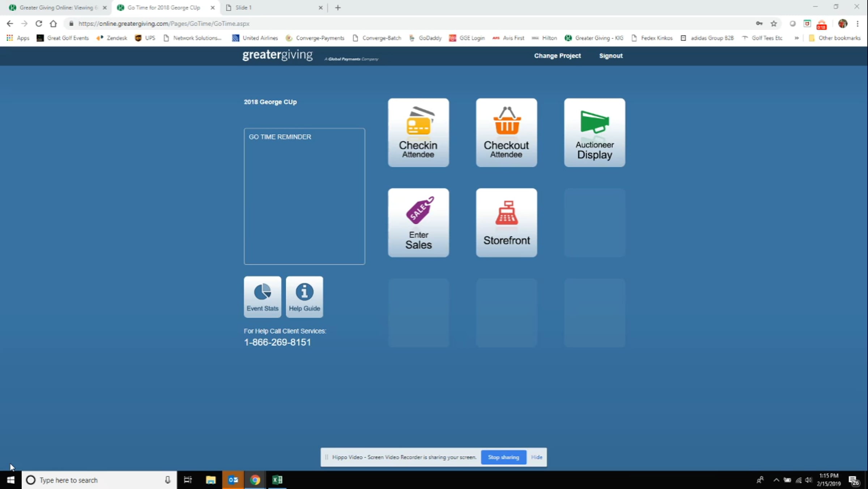
Task: Open the Help Guide info button
Action: point(305,297)
